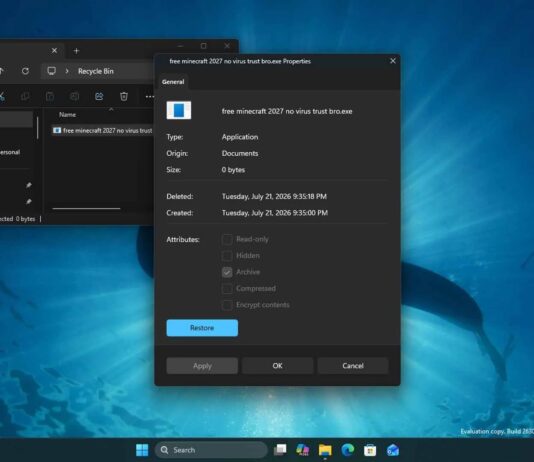Select the General tab
This screenshot has width=534, height=462.
pyautogui.click(x=173, y=82)
